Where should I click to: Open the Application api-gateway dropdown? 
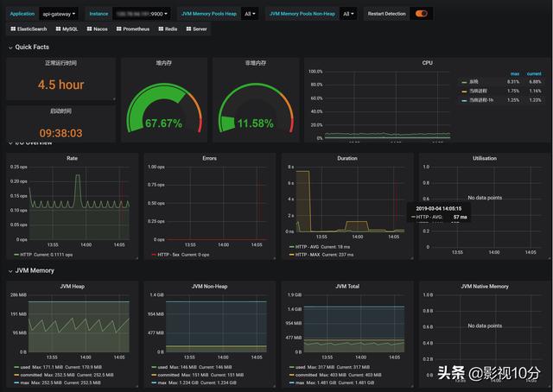59,14
